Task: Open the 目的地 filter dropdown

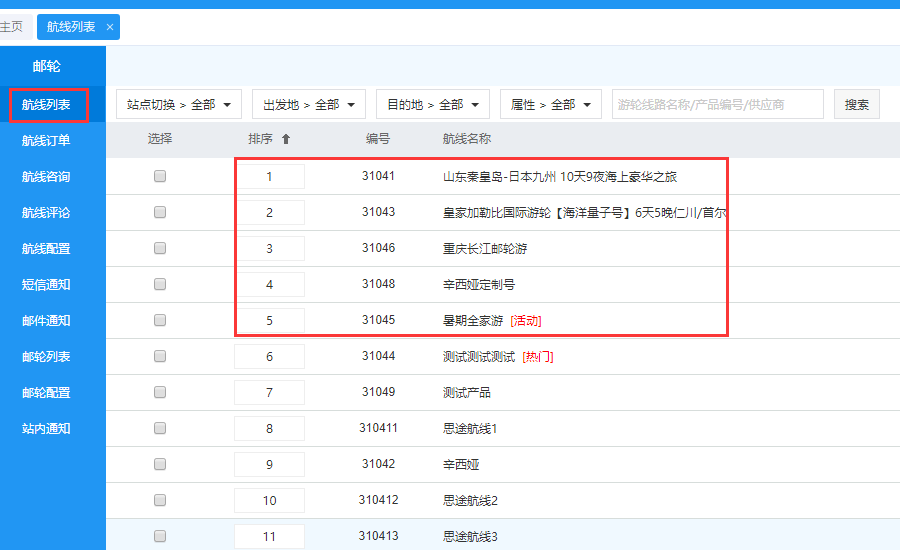Action: [432, 104]
